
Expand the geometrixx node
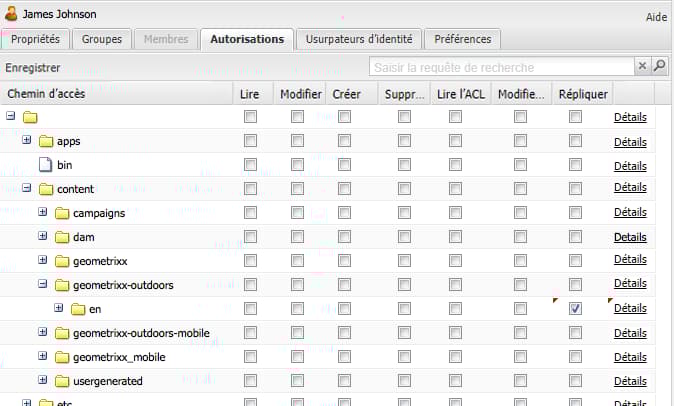tap(43, 259)
